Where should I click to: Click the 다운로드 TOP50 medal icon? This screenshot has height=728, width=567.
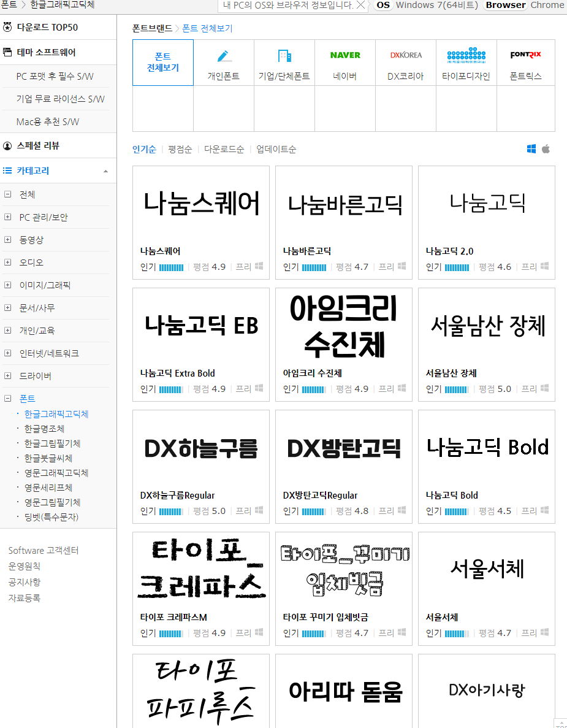coord(7,27)
